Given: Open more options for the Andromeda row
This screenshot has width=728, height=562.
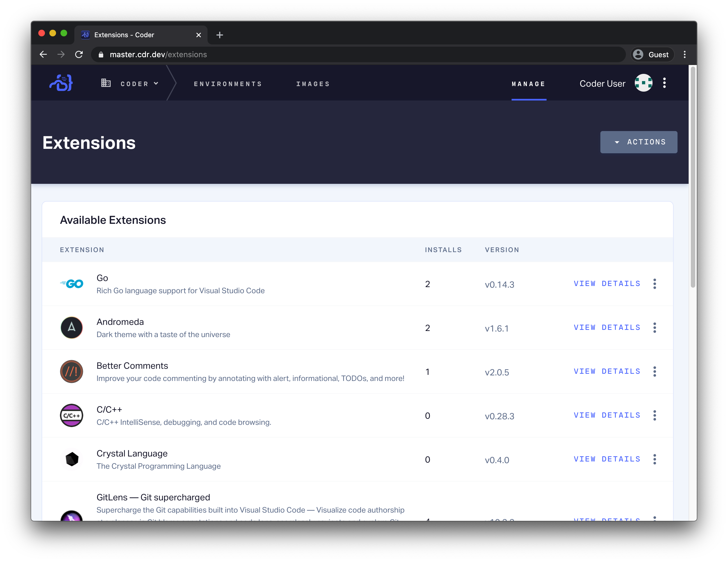Looking at the screenshot, I should (x=655, y=328).
